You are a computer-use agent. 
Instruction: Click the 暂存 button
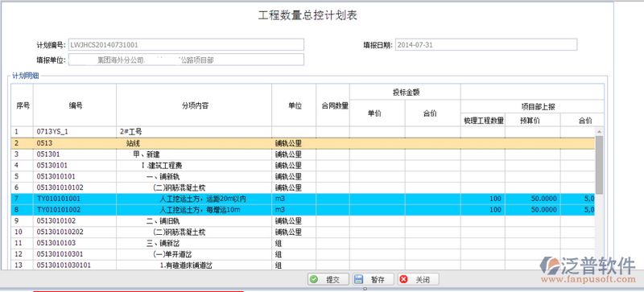click(x=373, y=280)
